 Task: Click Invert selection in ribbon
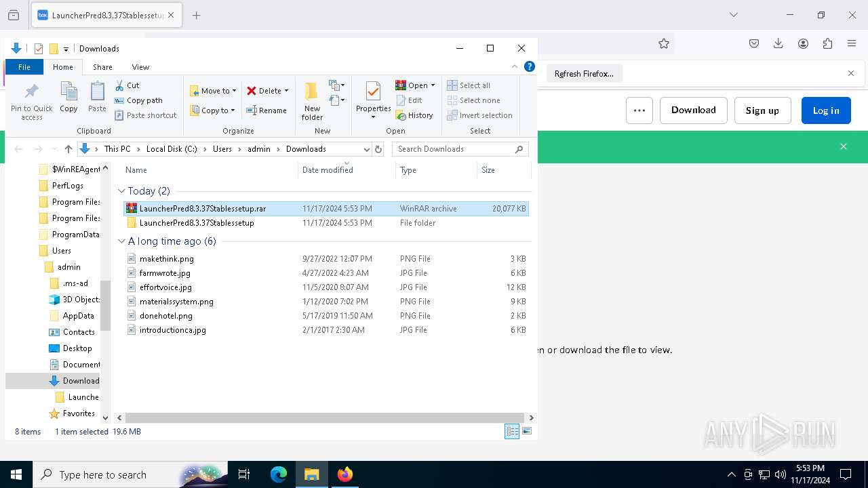pos(479,115)
